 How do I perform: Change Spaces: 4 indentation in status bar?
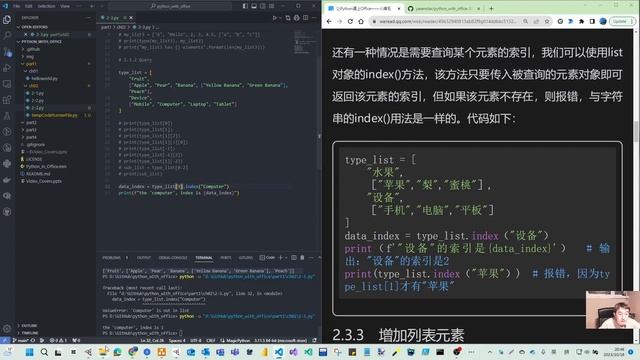coord(177,340)
